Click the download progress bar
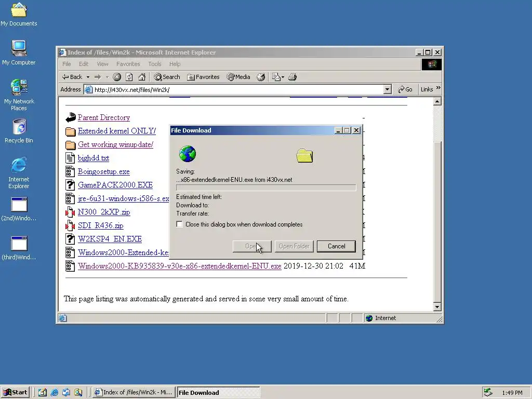This screenshot has height=399, width=532. pos(266,188)
